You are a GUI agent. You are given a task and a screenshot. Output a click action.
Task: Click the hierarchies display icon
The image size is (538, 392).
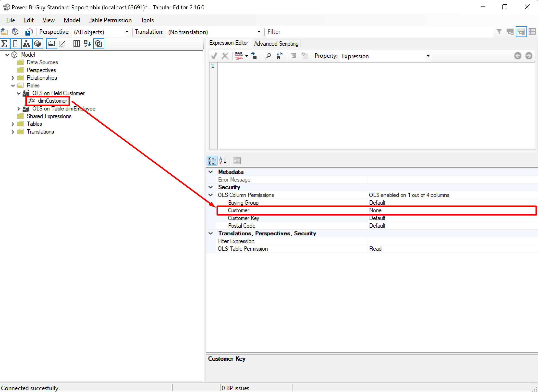click(26, 43)
